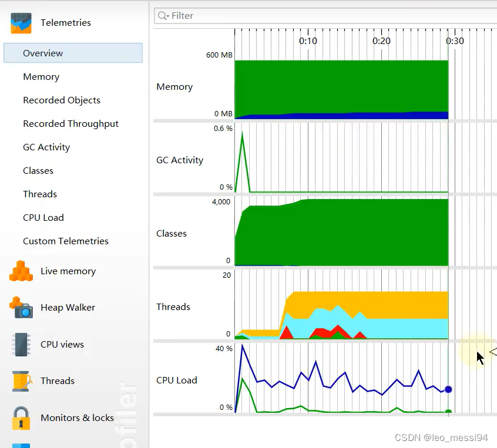
Task: Open CPU Load in sidebar
Action: [x=43, y=217]
